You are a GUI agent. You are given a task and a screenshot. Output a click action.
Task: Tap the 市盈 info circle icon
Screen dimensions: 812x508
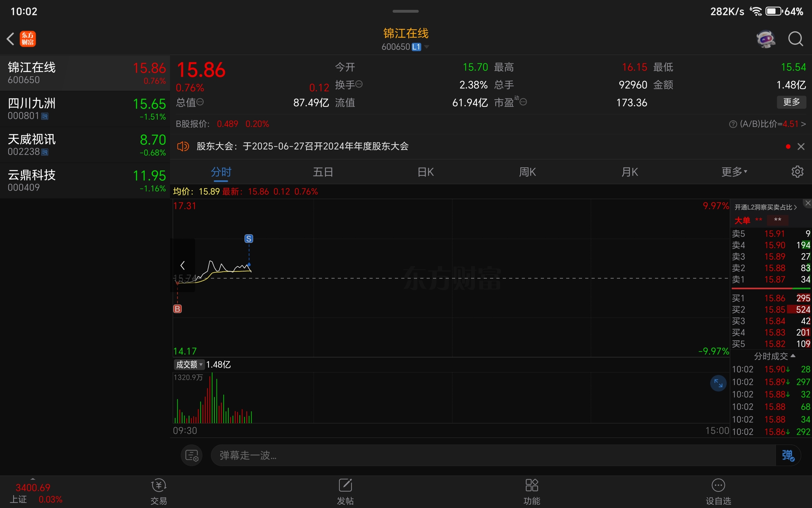click(523, 102)
